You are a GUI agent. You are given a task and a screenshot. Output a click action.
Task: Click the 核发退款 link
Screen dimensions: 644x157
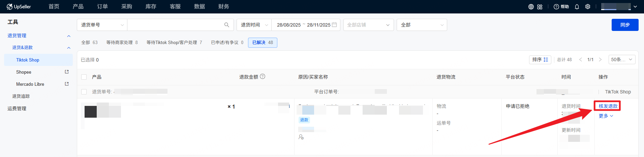click(608, 106)
